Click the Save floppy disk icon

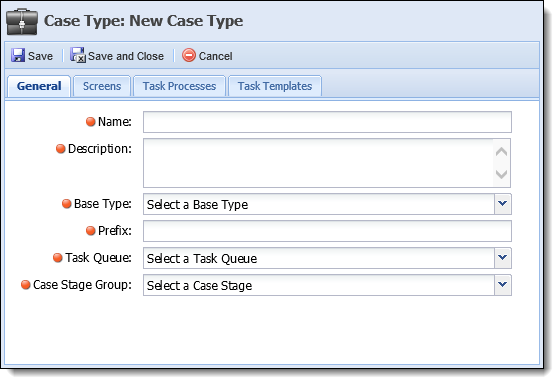(18, 56)
